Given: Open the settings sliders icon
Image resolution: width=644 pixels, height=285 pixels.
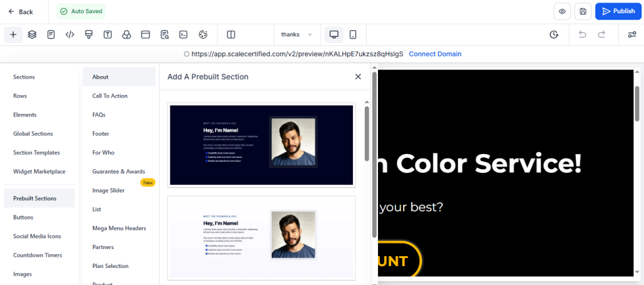Looking at the screenshot, I should (632, 35).
